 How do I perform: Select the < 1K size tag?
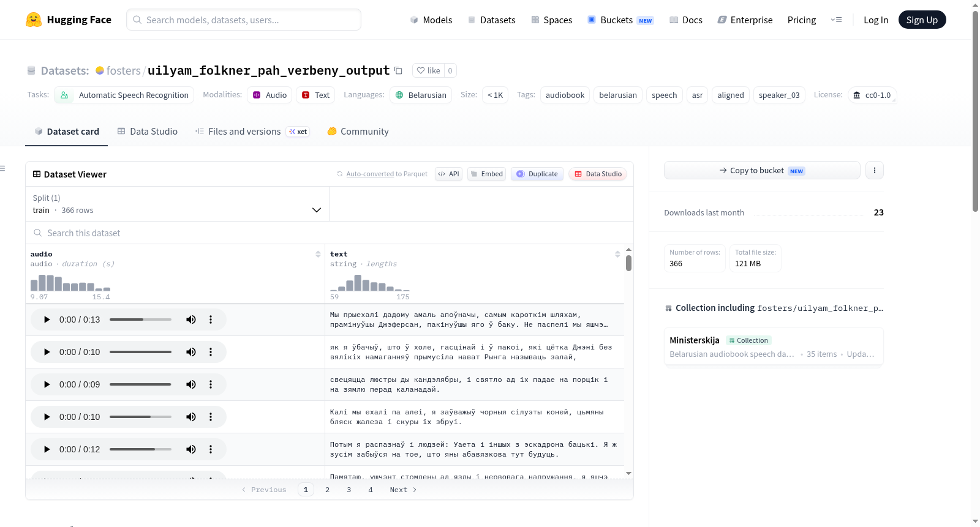495,95
